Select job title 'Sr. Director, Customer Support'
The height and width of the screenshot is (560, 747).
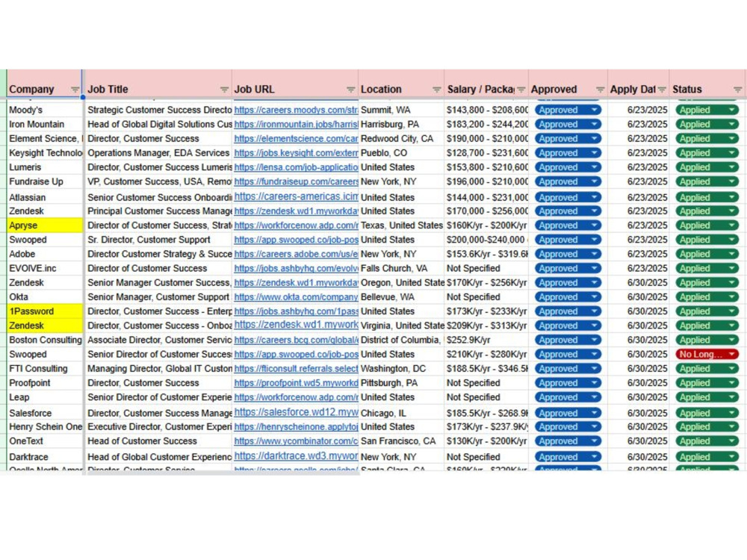click(158, 240)
